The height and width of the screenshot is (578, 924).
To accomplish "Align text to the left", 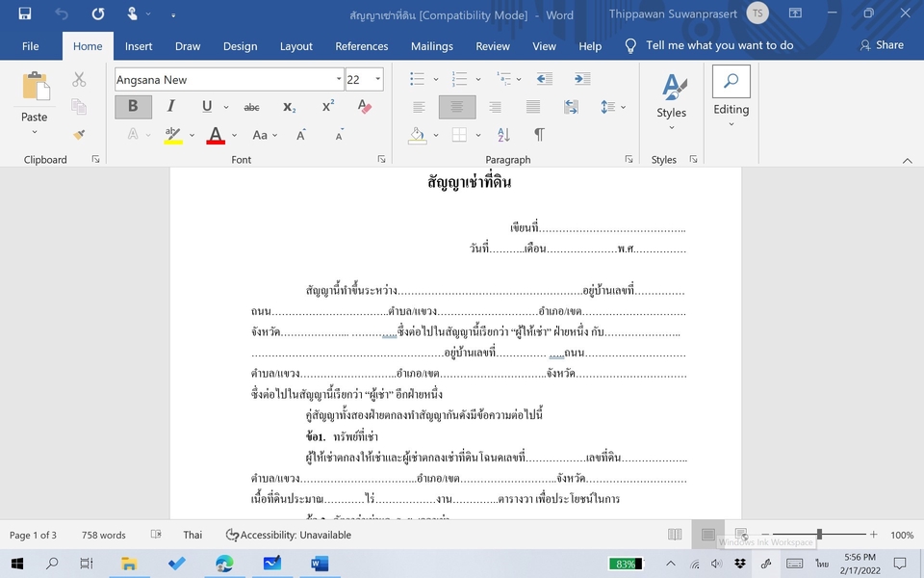I will tap(419, 107).
